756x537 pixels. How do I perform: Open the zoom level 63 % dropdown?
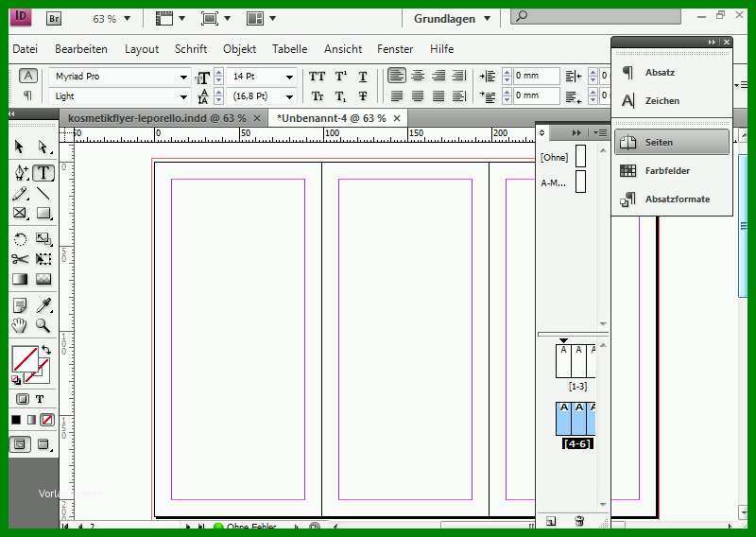tap(128, 18)
